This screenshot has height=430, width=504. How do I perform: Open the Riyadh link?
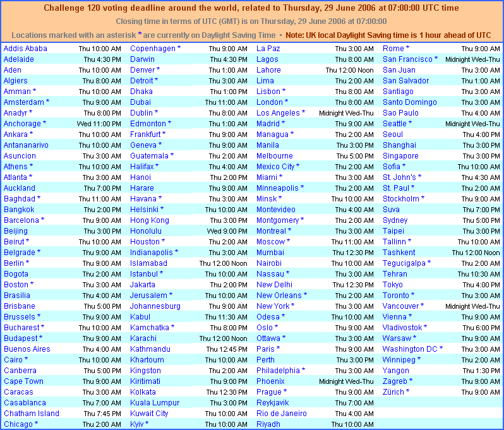pyautogui.click(x=268, y=424)
